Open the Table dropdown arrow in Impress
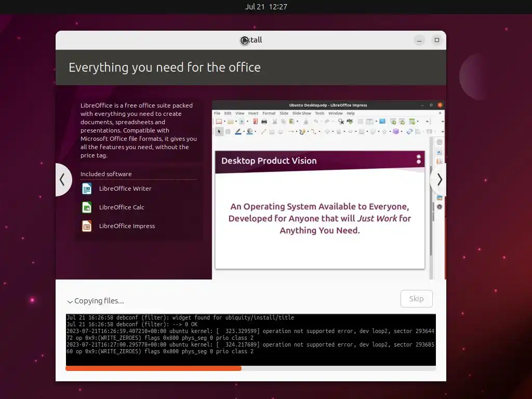 point(376,122)
